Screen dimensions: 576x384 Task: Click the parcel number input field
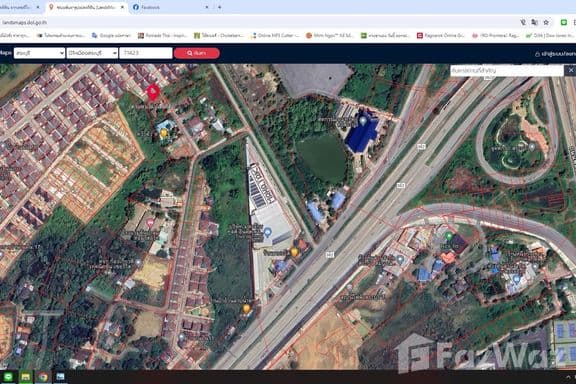pos(146,53)
